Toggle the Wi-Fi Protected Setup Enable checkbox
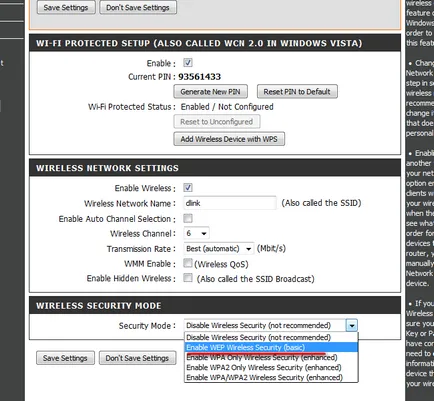The image size is (434, 401). coord(188,63)
